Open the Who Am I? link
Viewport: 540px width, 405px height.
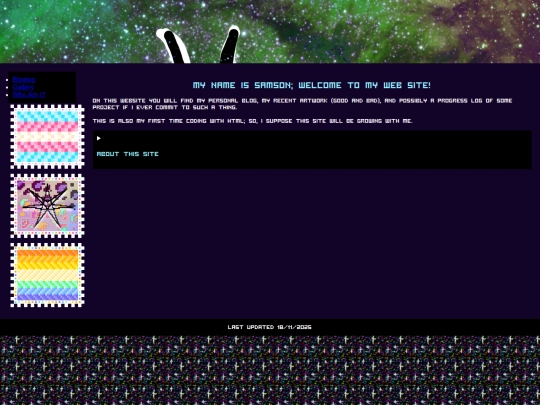(x=29, y=95)
